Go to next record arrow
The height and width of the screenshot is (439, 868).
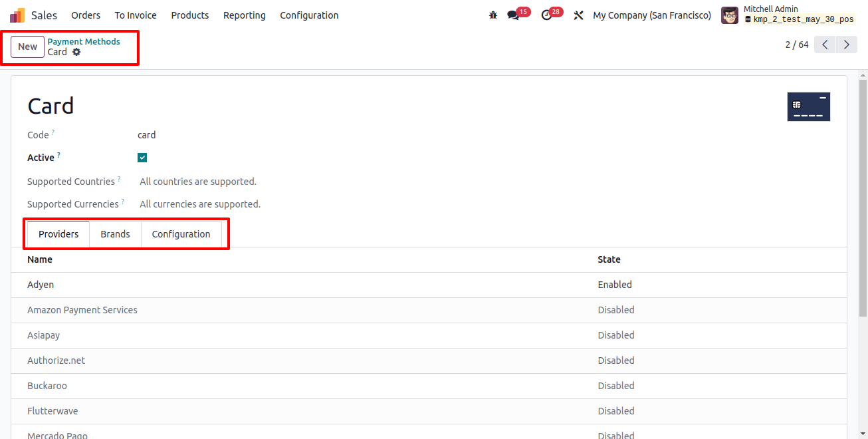click(846, 45)
